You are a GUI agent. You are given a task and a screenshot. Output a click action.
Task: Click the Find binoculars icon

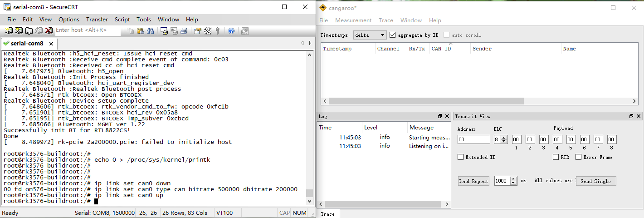tap(150, 31)
